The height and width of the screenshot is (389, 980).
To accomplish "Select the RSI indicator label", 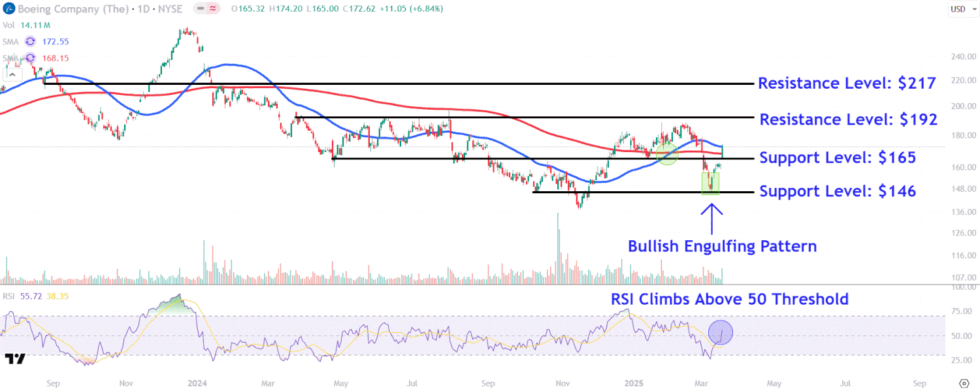I will point(9,296).
